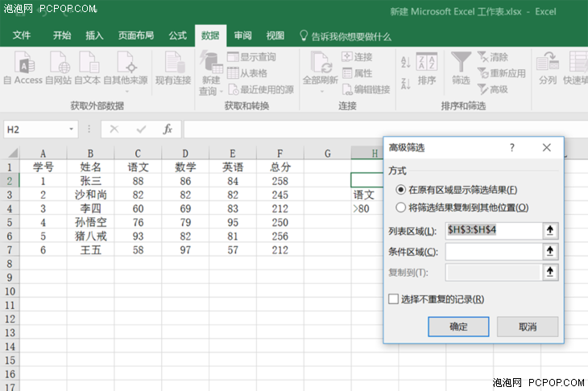
Task: Close the 高级筛选 dialog
Action: coord(546,147)
